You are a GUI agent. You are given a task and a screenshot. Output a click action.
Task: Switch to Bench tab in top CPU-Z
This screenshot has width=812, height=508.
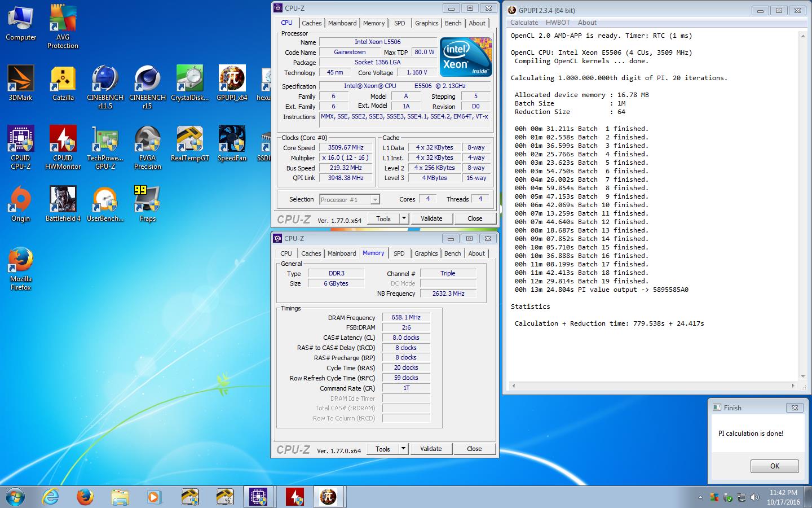coord(453,23)
